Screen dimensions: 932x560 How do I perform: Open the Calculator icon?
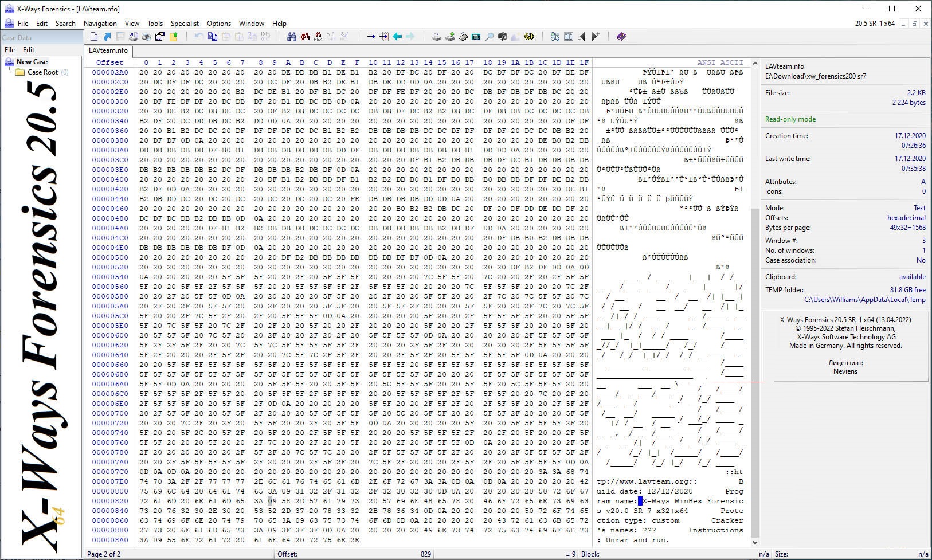[x=476, y=37]
